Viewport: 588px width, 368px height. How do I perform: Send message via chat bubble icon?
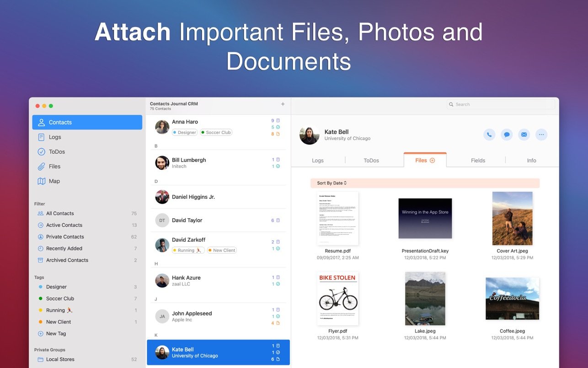[506, 135]
